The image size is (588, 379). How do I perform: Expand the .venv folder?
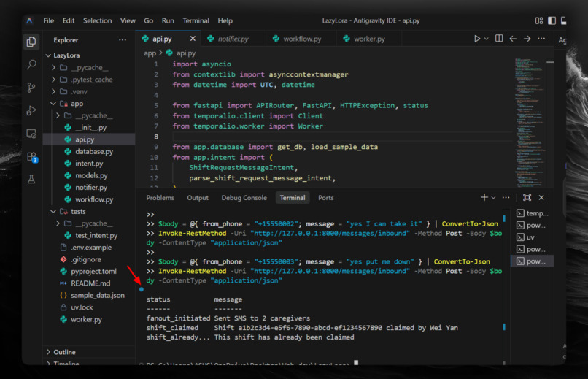89,91
